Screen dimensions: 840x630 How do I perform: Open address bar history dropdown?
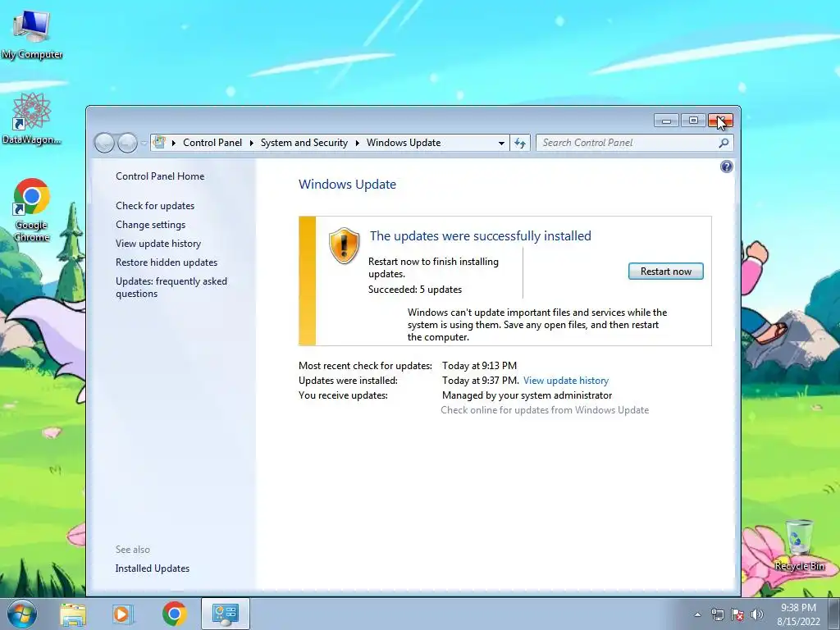[x=501, y=143]
